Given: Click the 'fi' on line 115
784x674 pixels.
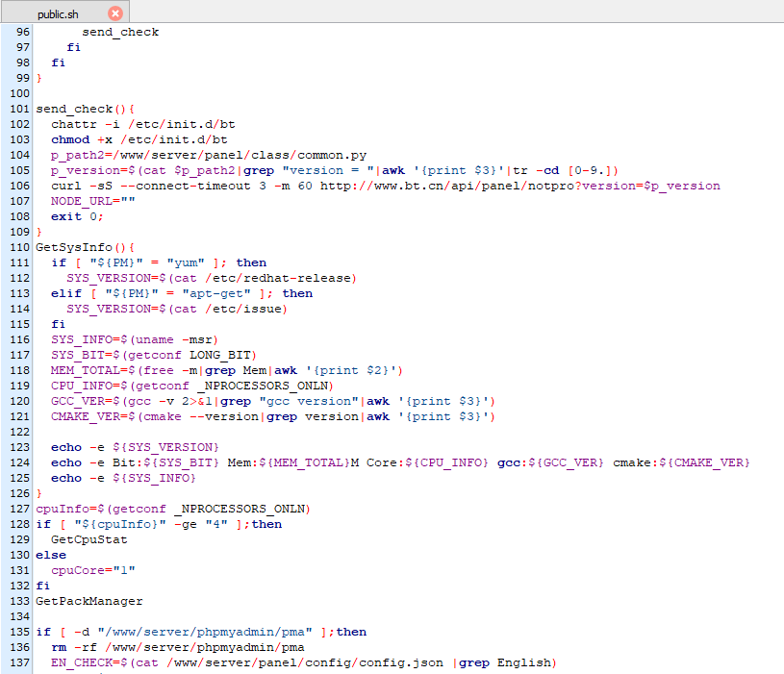Looking at the screenshot, I should 58,324.
